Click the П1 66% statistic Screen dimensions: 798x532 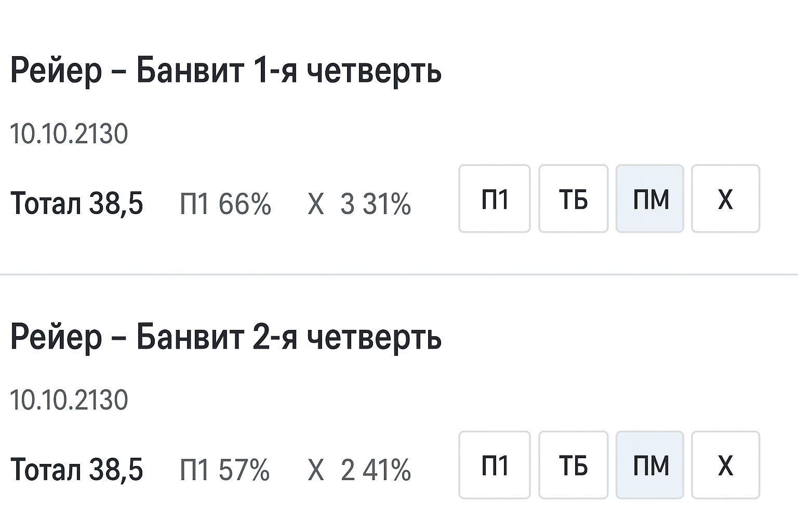[x=225, y=204]
